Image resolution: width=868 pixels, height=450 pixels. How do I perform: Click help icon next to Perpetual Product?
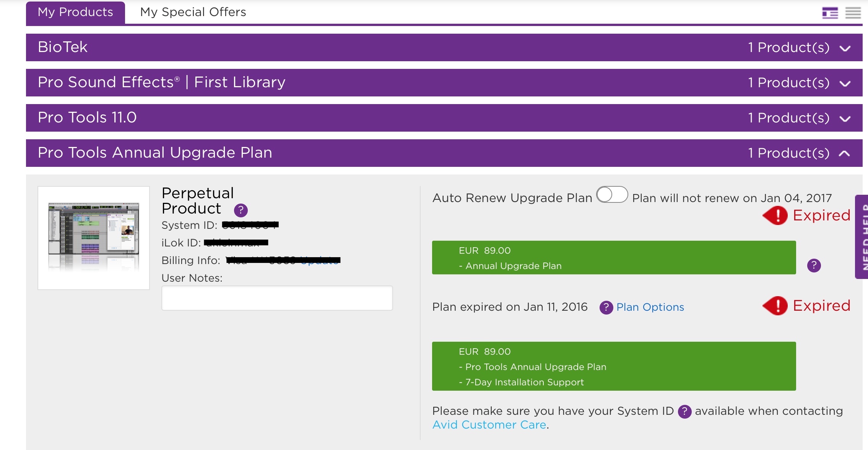[241, 210]
